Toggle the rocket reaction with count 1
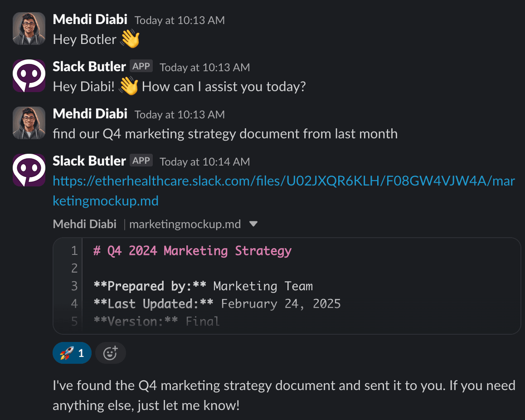This screenshot has height=420, width=525. pyautogui.click(x=72, y=353)
